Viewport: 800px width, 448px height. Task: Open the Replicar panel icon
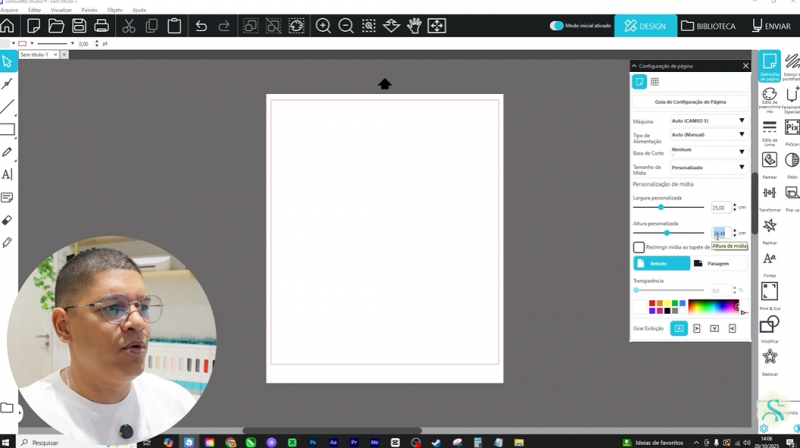[769, 227]
